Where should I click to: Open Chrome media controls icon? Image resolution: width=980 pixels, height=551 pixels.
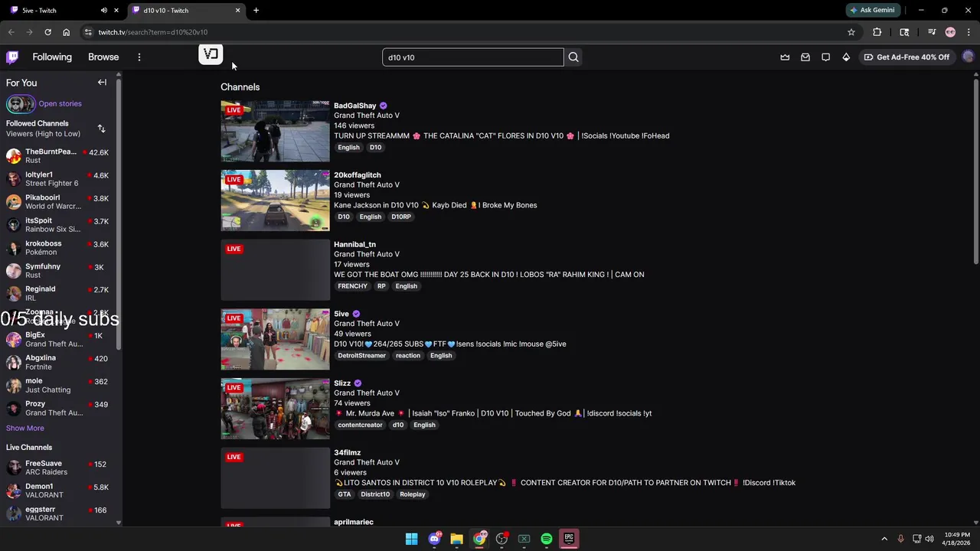point(932,32)
